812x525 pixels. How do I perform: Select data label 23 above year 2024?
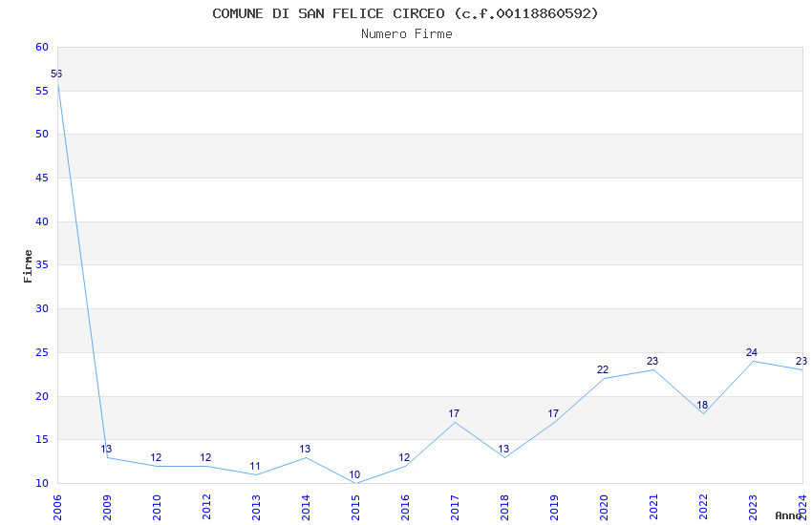[x=801, y=361]
